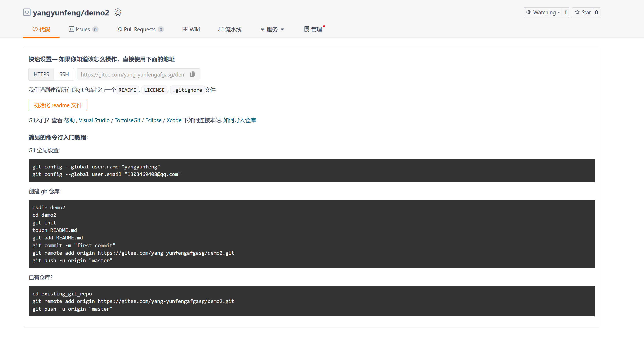Click 初始化 readme 文件 button

(58, 105)
